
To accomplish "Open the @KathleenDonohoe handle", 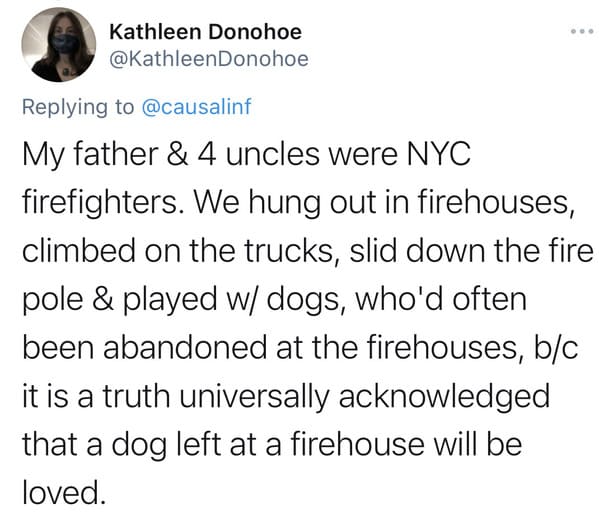I will click(x=209, y=59).
